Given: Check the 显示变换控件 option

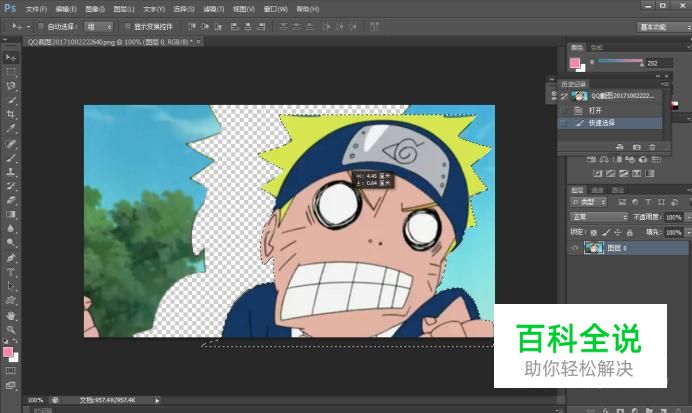Looking at the screenshot, I should coord(126,26).
